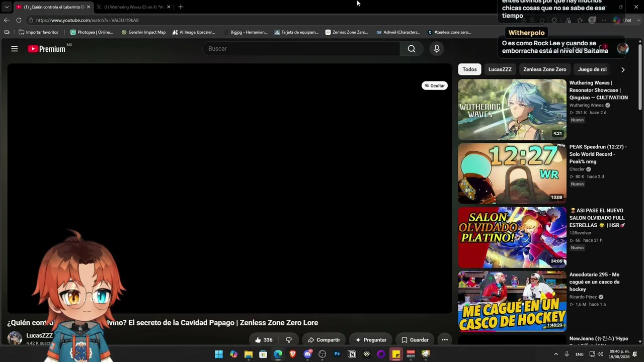Save the video with the Guardar button
The width and height of the screenshot is (644, 362).
(415, 340)
